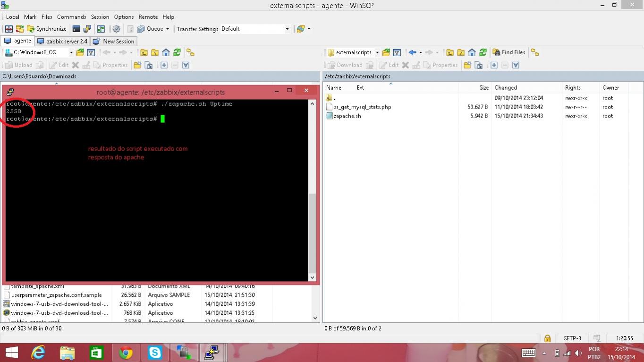Click the local panel filter icon
Image resolution: width=644 pixels, height=362 pixels.
(x=91, y=52)
